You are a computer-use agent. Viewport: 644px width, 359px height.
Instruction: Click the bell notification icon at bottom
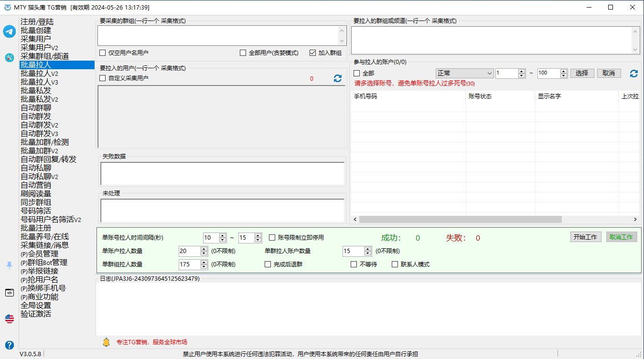click(106, 342)
